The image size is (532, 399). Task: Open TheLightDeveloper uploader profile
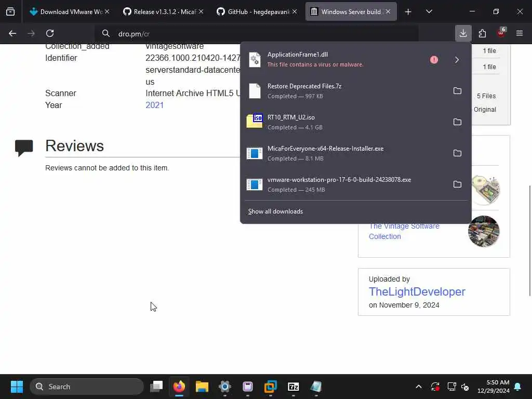click(x=417, y=292)
